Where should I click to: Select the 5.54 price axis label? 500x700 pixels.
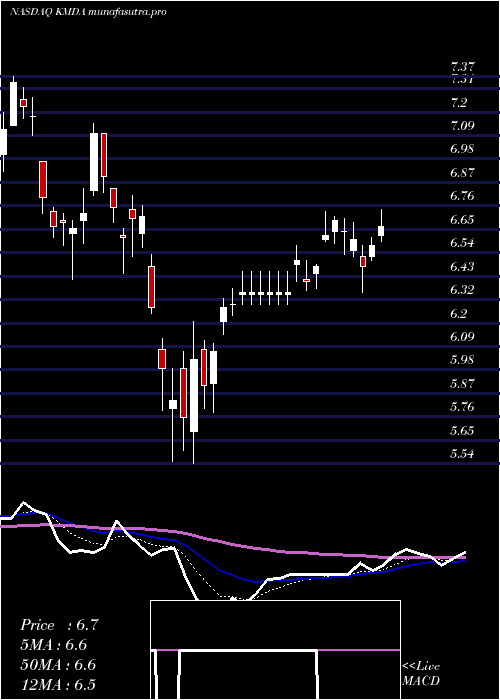click(462, 454)
